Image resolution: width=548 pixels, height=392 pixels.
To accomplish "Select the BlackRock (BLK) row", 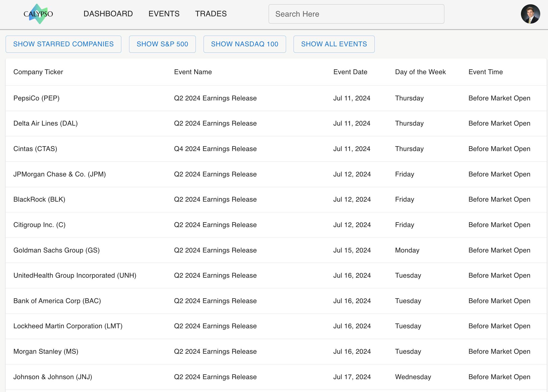I will pyautogui.click(x=276, y=199).
